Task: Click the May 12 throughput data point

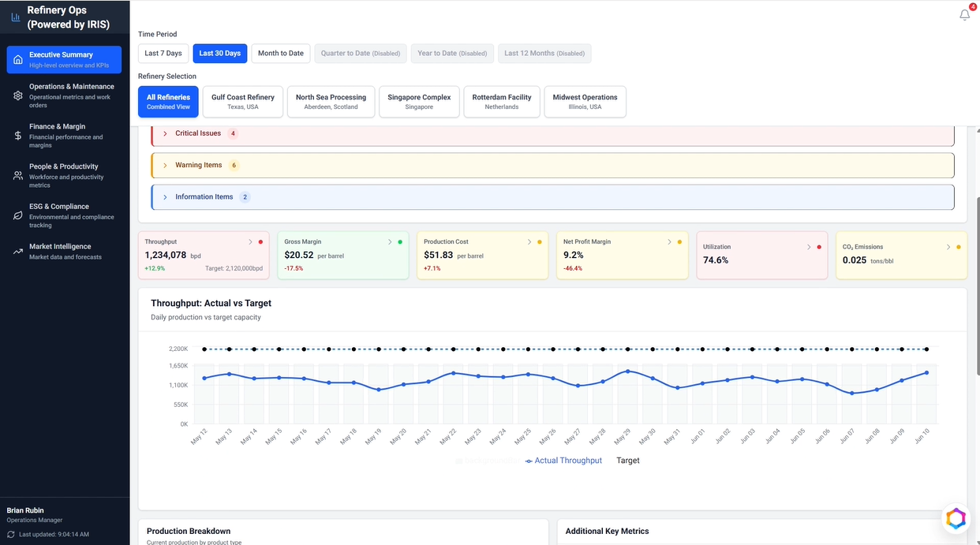Action: 204,379
